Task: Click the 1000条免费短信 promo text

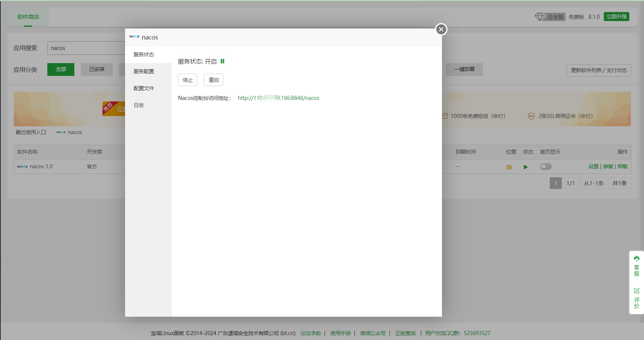Action: click(478, 116)
